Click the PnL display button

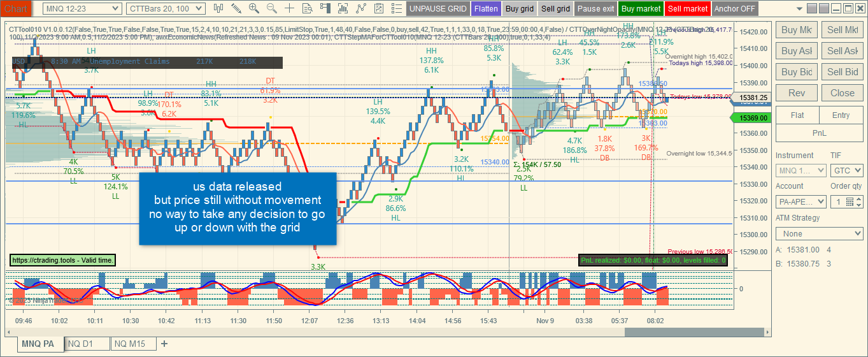click(x=820, y=133)
